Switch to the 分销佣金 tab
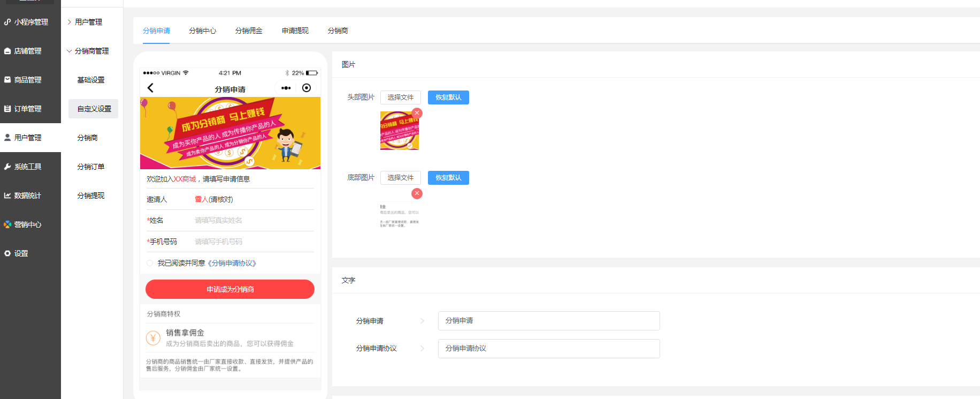The image size is (980, 399). 249,31
